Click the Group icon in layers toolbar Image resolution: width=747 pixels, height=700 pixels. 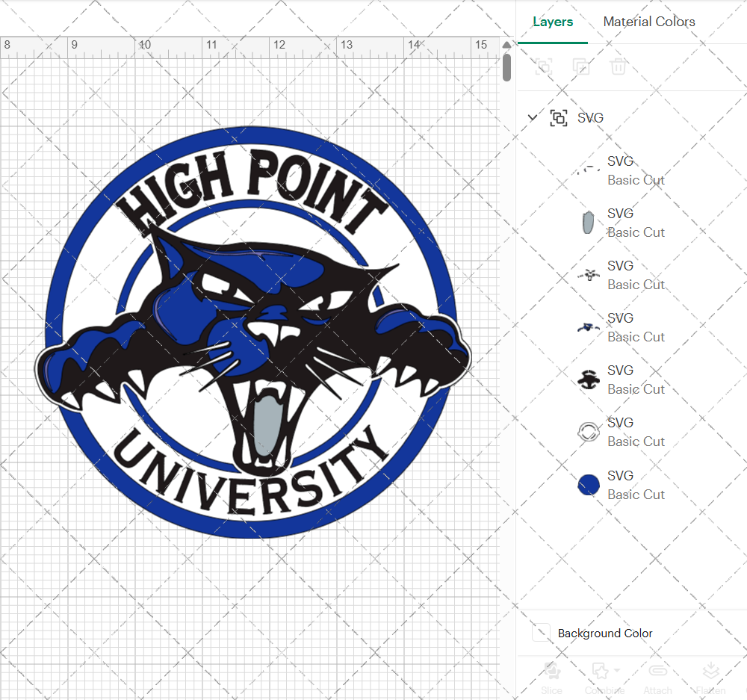(x=544, y=66)
